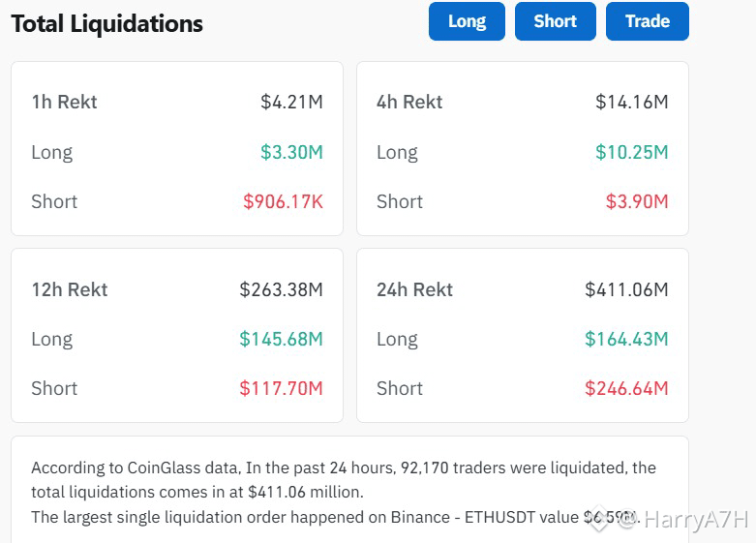Select the 24h Rekt total $411.06M
This screenshot has height=543, width=756.
[626, 289]
